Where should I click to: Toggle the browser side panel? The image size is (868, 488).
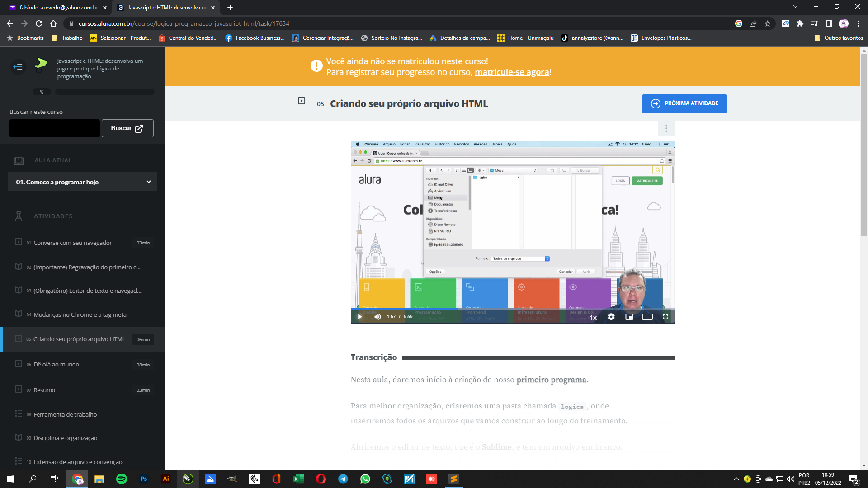tap(829, 23)
